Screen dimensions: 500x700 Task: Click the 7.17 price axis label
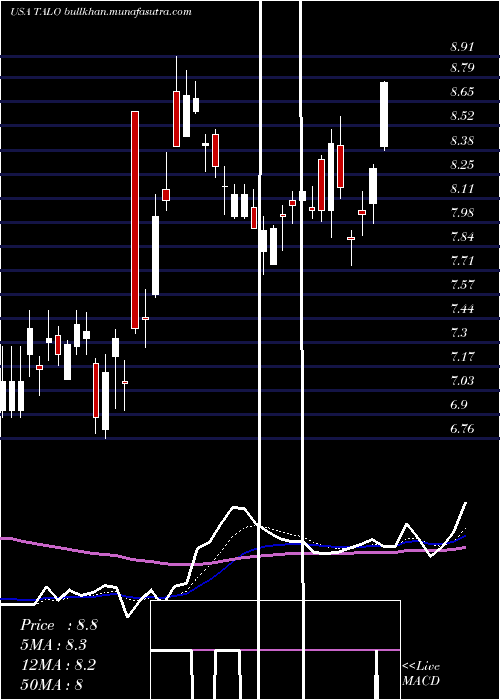(x=462, y=358)
